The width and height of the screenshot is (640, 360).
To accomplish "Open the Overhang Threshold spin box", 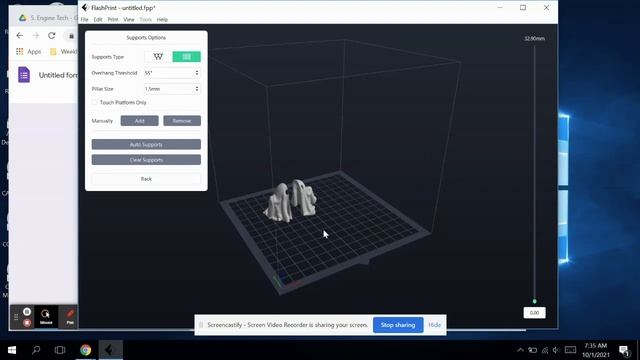I will [x=172, y=73].
